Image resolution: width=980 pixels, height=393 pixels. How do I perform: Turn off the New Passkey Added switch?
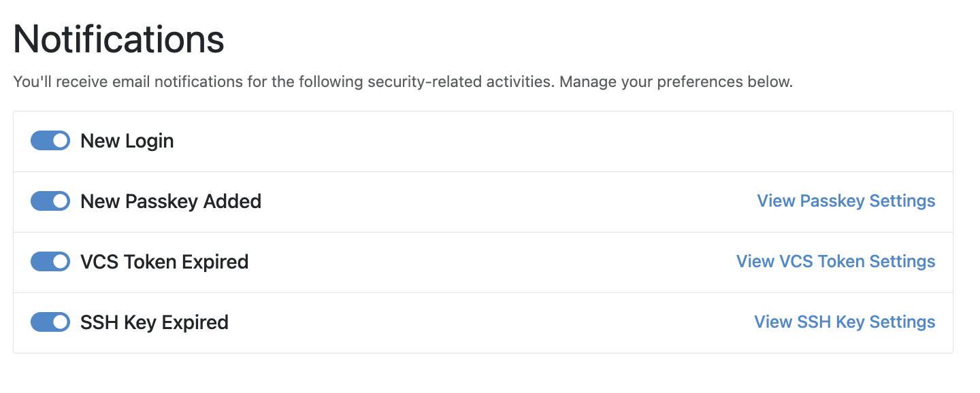[50, 201]
